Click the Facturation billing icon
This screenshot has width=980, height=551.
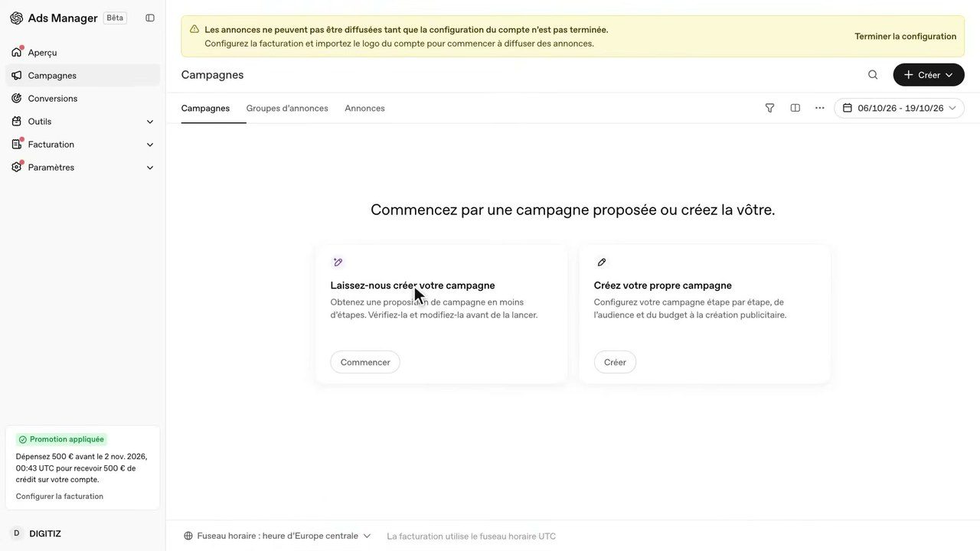coord(16,144)
